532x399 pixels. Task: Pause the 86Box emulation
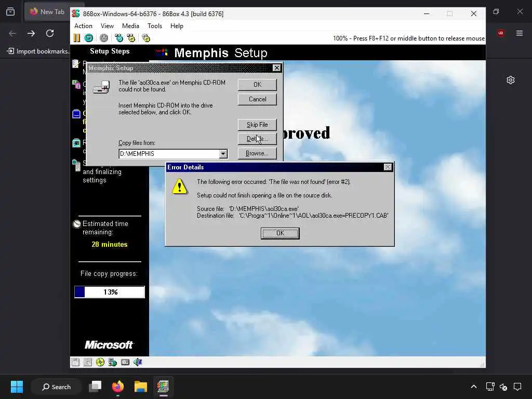(77, 38)
